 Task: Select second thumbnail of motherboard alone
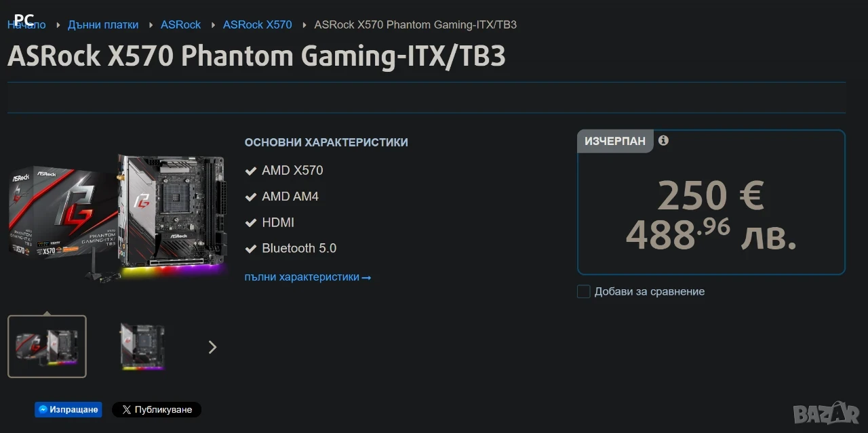(142, 346)
